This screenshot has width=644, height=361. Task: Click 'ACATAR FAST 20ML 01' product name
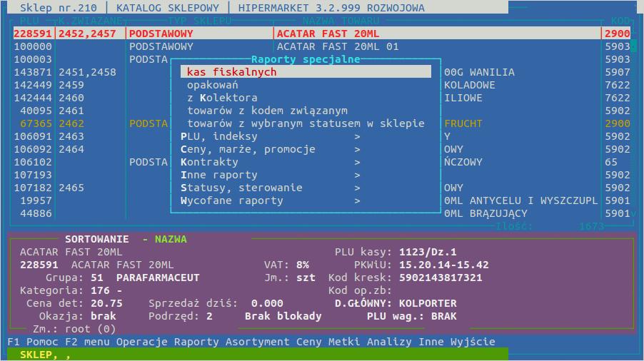pyautogui.click(x=338, y=46)
